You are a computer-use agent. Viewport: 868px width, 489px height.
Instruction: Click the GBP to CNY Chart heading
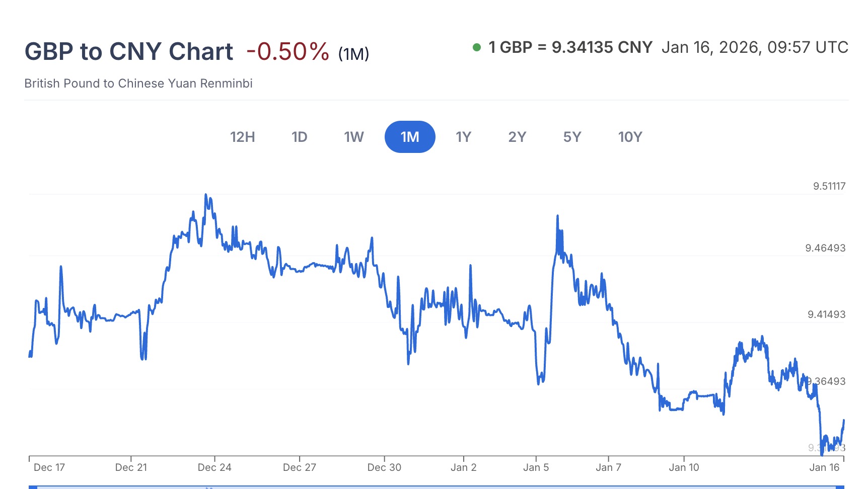129,51
